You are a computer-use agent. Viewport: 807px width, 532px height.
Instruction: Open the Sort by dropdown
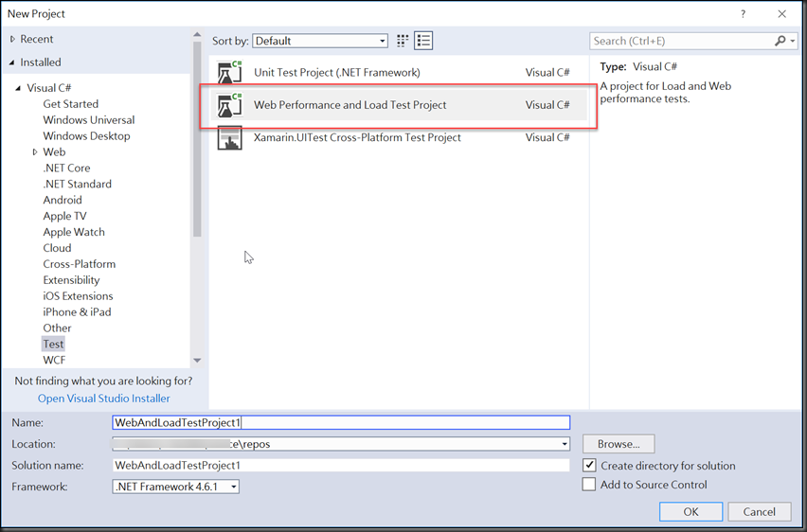tap(320, 41)
